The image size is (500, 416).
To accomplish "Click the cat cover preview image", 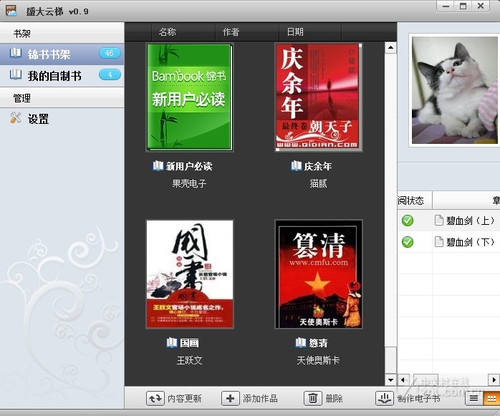I will coord(455,90).
